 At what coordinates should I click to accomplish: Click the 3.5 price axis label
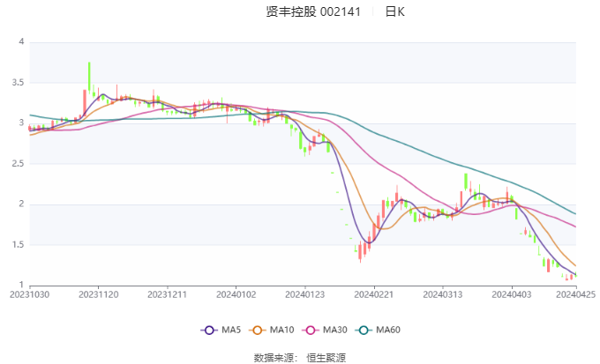(19, 83)
